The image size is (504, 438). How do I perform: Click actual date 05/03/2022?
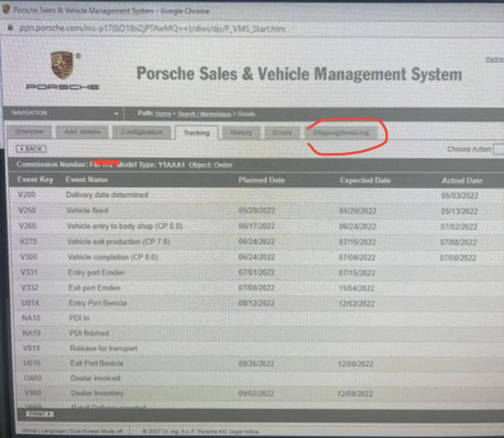click(460, 196)
